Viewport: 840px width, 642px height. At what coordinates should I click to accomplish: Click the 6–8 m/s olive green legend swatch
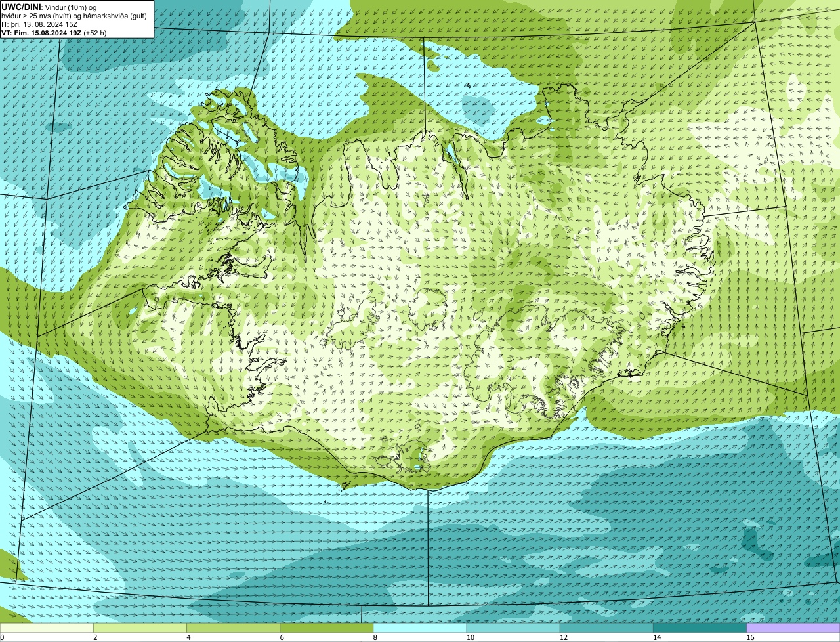tap(327, 628)
